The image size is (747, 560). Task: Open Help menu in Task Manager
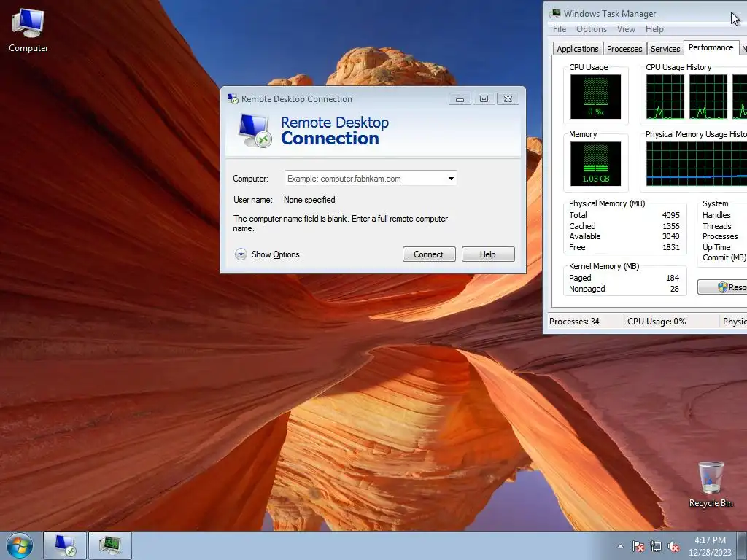click(x=654, y=29)
